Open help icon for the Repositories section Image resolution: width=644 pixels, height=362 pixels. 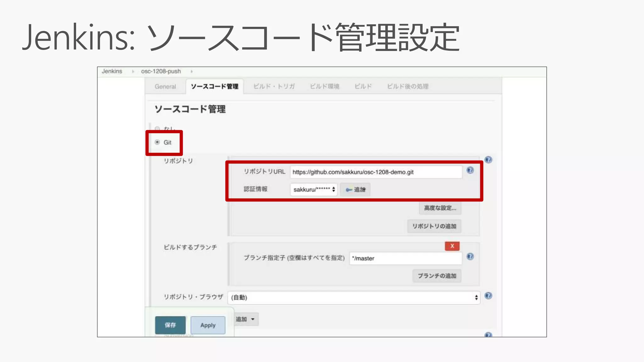point(488,160)
